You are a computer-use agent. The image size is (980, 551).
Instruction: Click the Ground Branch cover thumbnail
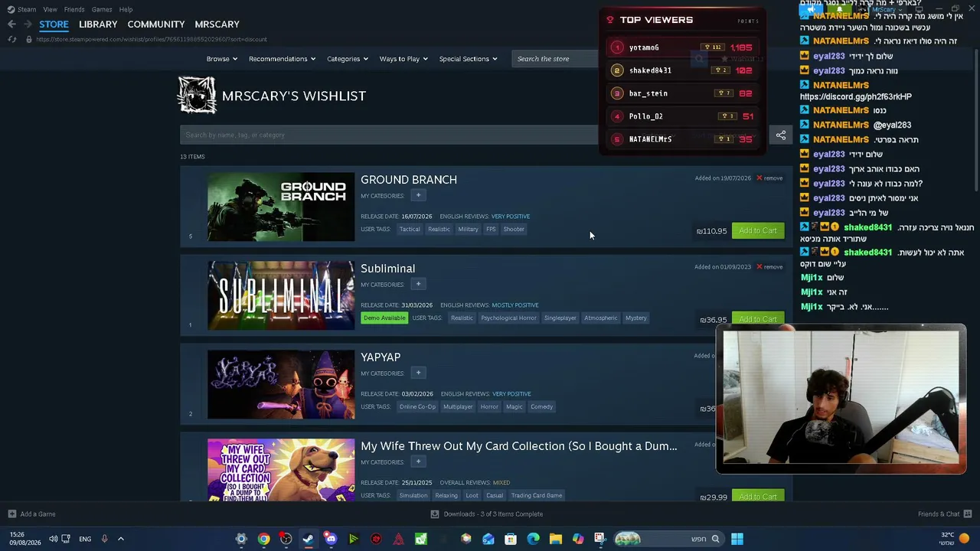(x=281, y=207)
